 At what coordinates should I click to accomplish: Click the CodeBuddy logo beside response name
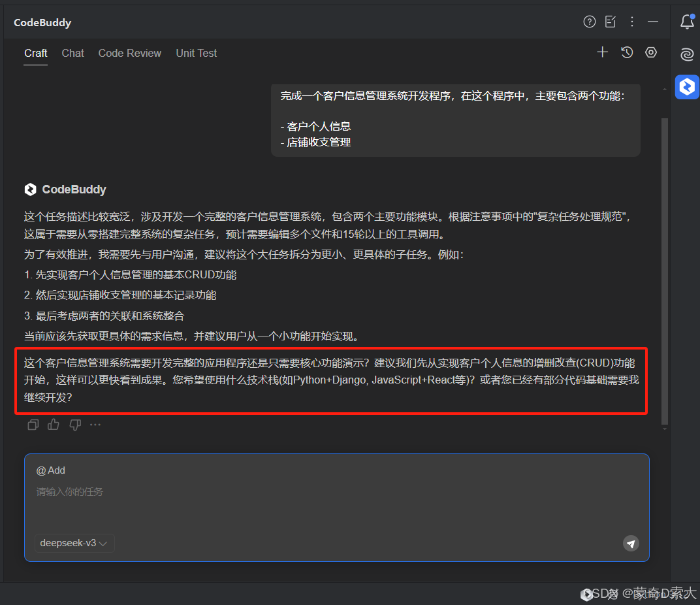[x=30, y=189]
